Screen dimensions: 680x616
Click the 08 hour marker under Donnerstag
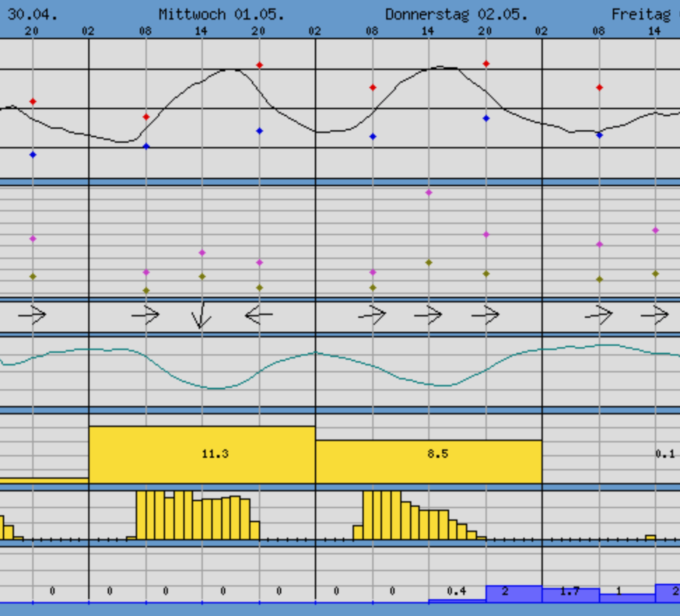click(x=372, y=31)
